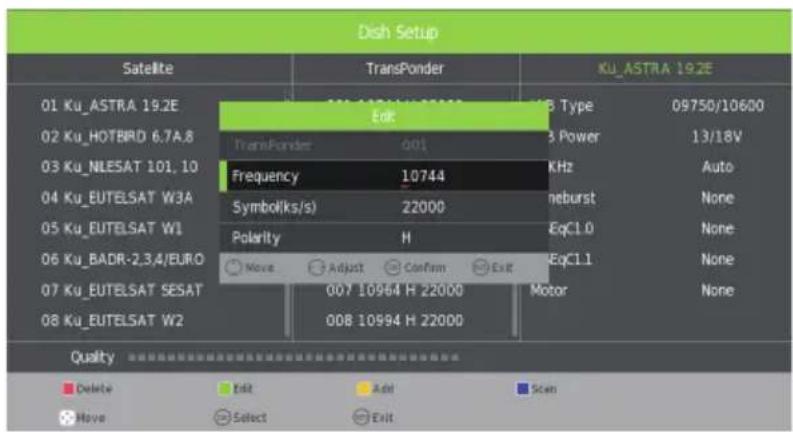Select satellite 01 Ku_ASTRA 19.2E
This screenshot has width=793, height=432.
(x=110, y=106)
